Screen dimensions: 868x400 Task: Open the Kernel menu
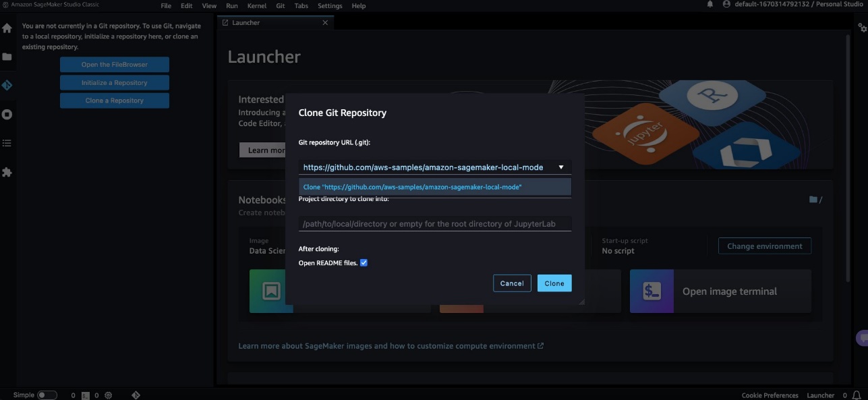click(257, 5)
